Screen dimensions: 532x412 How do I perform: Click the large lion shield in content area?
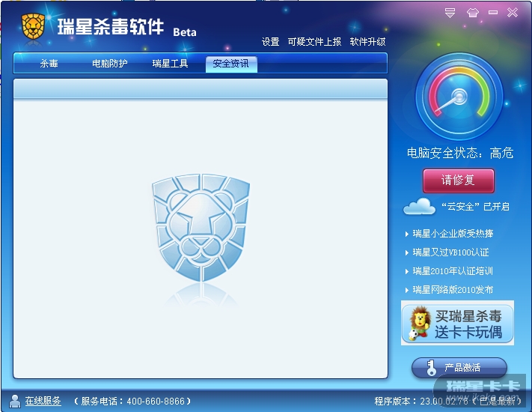[201, 228]
